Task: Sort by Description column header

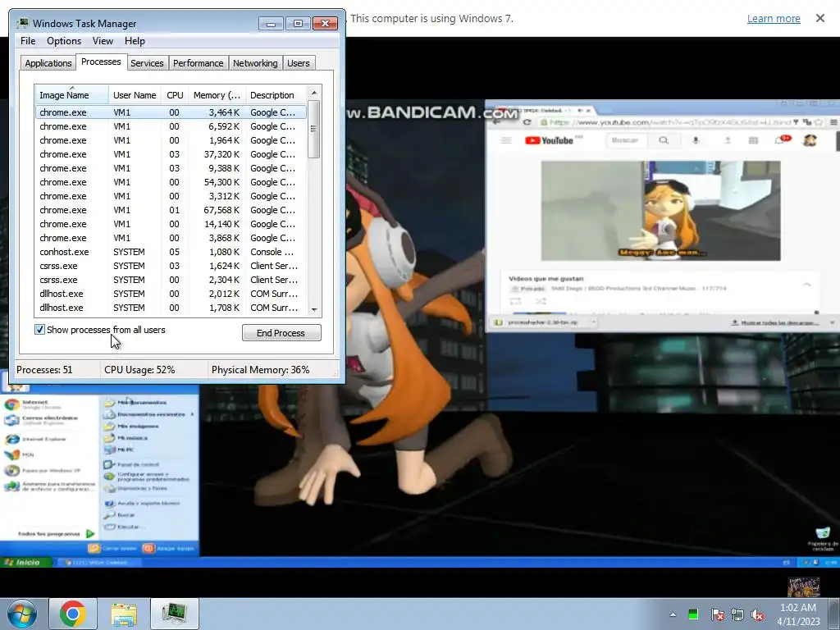Action: tap(276, 95)
